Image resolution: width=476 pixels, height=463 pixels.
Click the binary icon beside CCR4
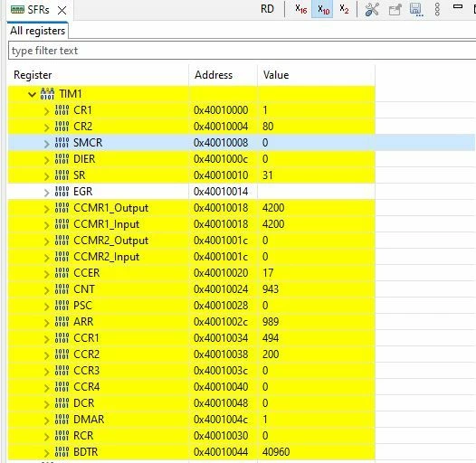coord(62,387)
